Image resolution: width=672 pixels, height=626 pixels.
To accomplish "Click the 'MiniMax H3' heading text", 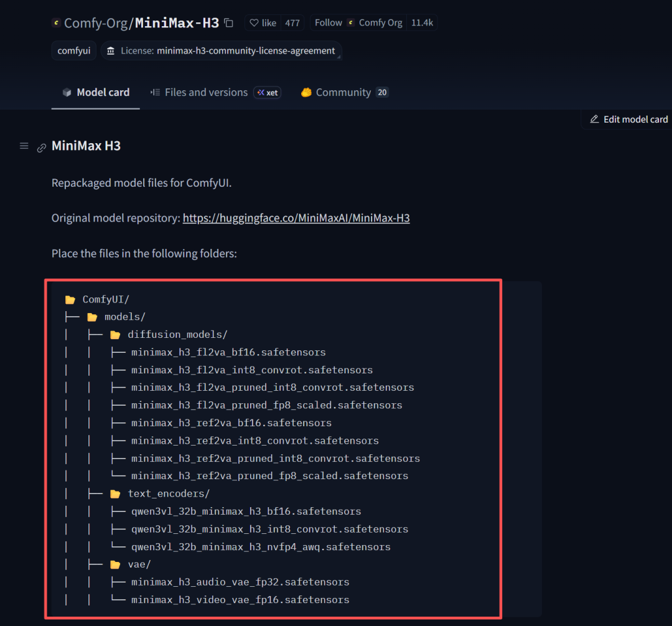I will (x=86, y=146).
